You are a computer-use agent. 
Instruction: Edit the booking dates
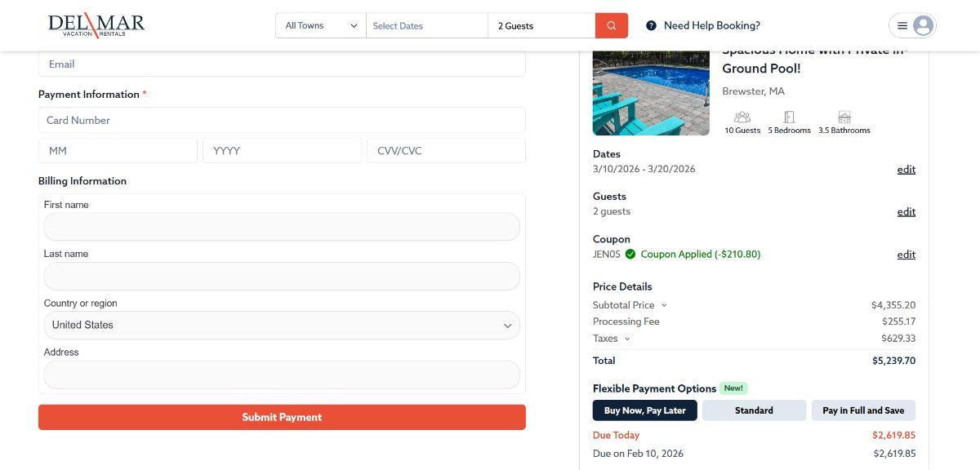pos(906,170)
